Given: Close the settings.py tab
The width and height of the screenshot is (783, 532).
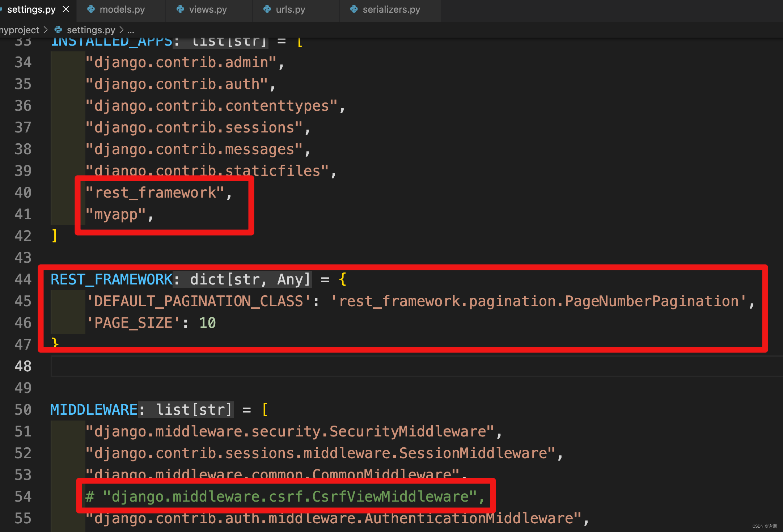Looking at the screenshot, I should (x=66, y=9).
